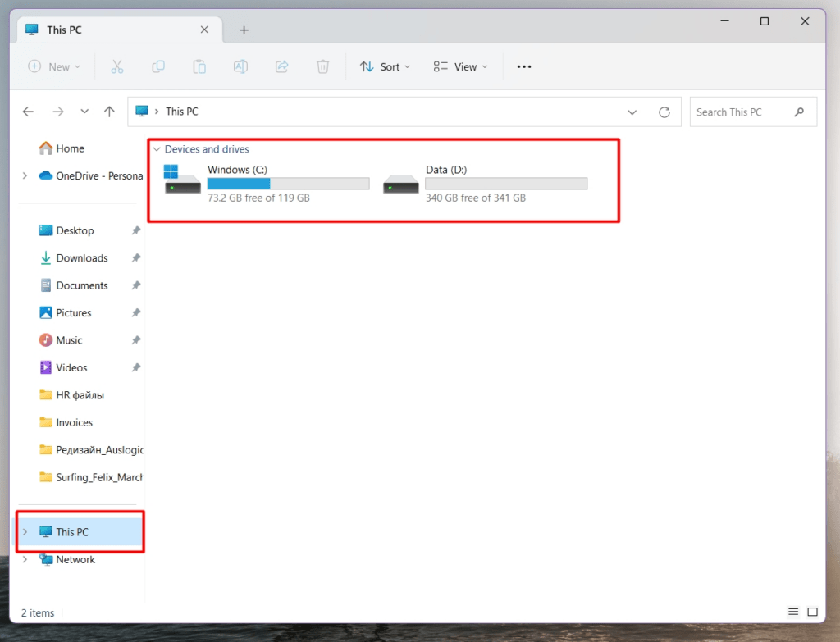Expand the Network item in the sidebar

pyautogui.click(x=24, y=559)
